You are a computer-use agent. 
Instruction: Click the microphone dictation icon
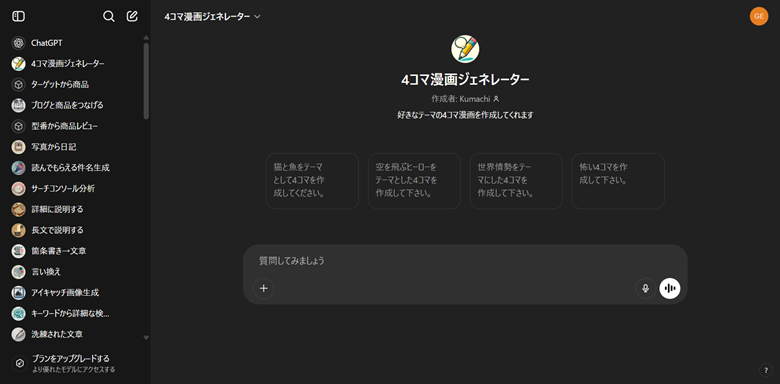pos(645,288)
